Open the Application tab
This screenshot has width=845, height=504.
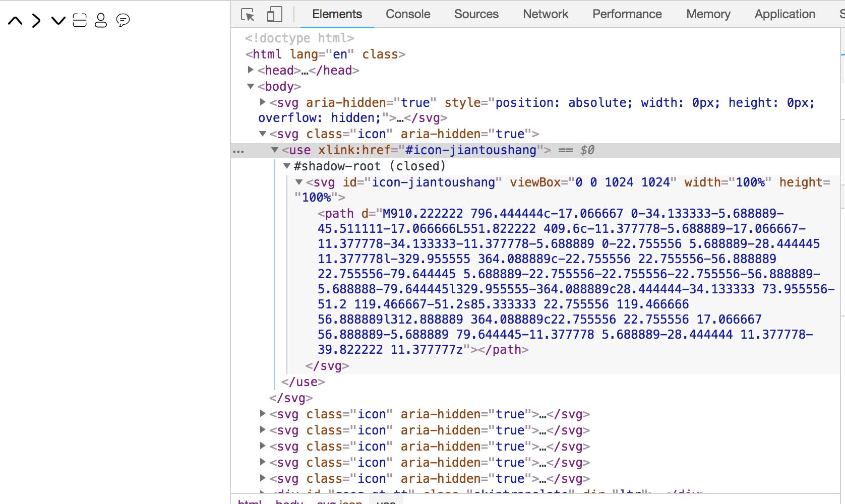pos(785,14)
